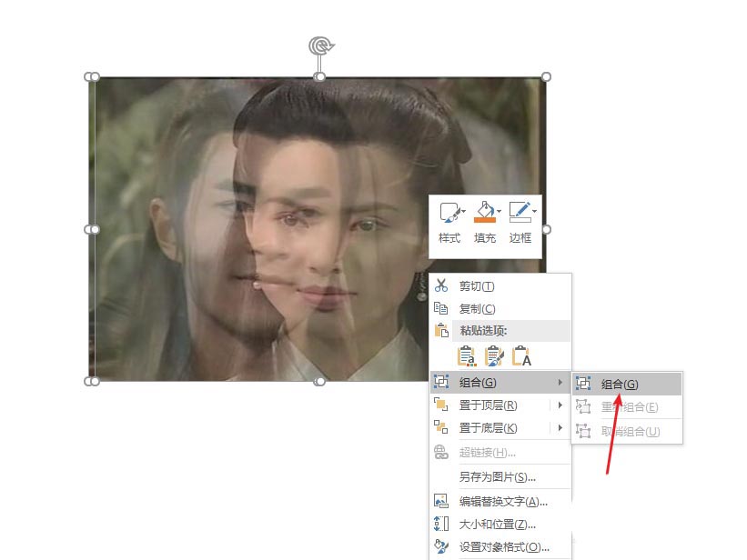The width and height of the screenshot is (747, 560).
Task: Select the Picture paste option icon with brush
Action: point(494,355)
